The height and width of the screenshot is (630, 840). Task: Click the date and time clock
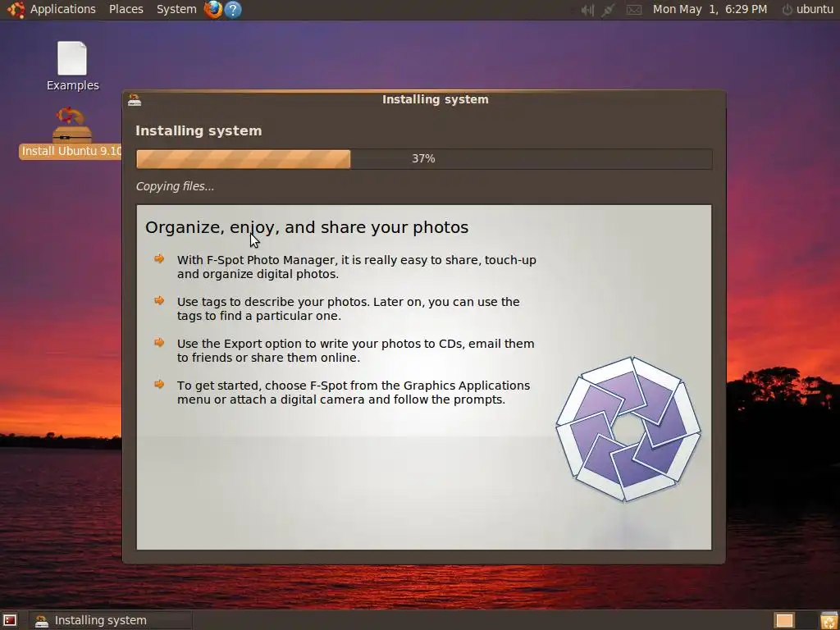point(710,9)
